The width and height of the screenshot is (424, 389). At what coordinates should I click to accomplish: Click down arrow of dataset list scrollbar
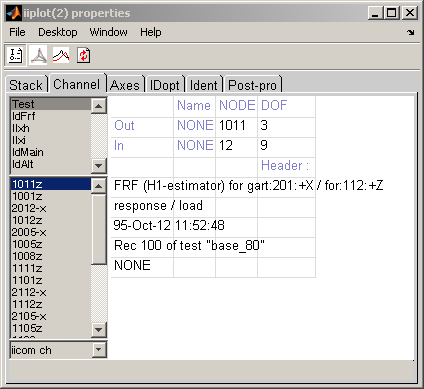point(98,165)
